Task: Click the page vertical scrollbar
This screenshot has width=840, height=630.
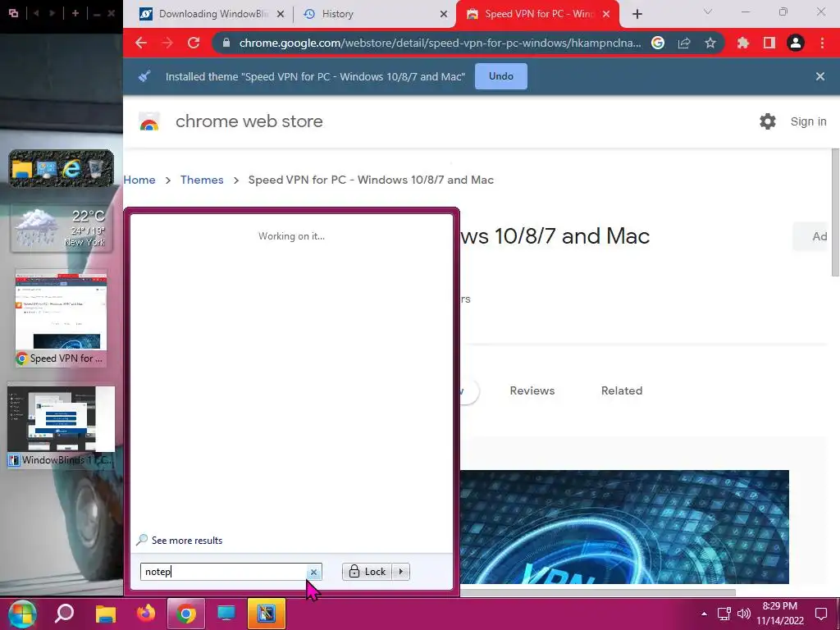Action: tap(835, 214)
